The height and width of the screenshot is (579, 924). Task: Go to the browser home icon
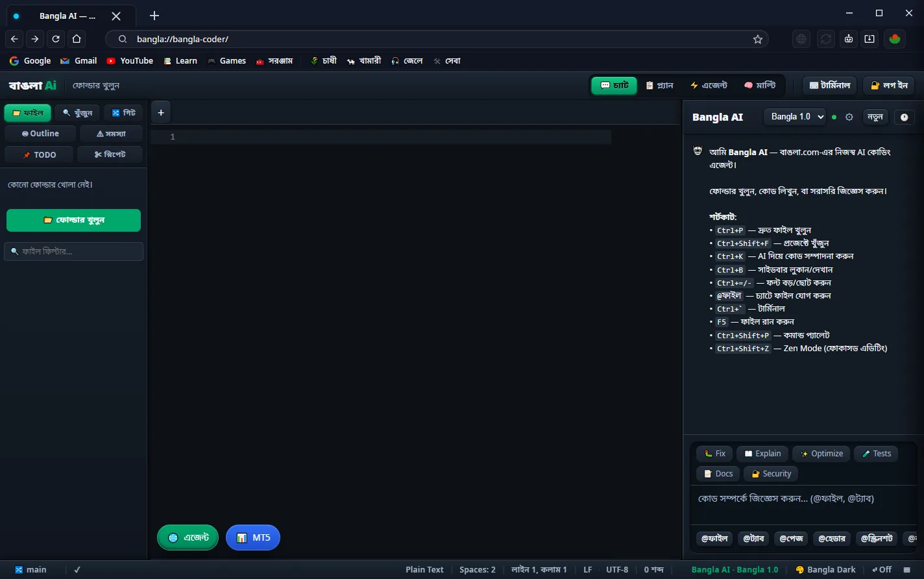pyautogui.click(x=77, y=39)
